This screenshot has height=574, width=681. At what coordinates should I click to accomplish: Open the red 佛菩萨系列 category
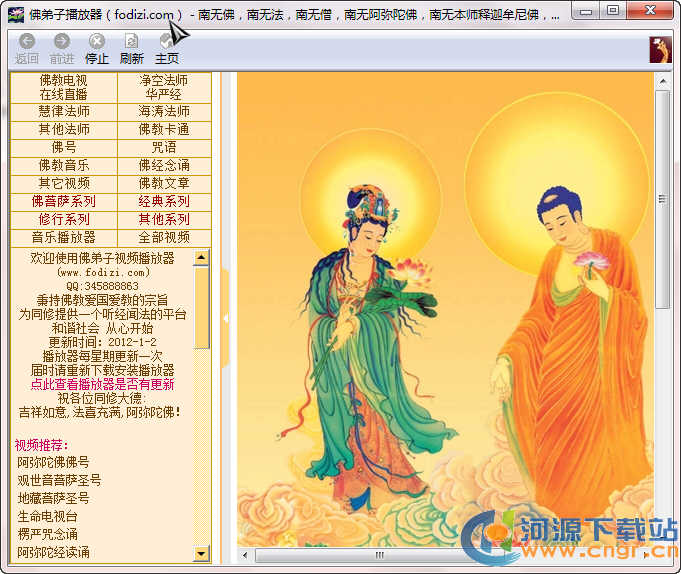pos(64,201)
